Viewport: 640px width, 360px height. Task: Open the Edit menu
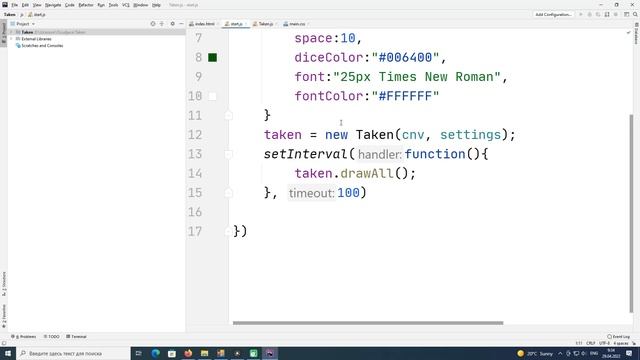(x=25, y=5)
